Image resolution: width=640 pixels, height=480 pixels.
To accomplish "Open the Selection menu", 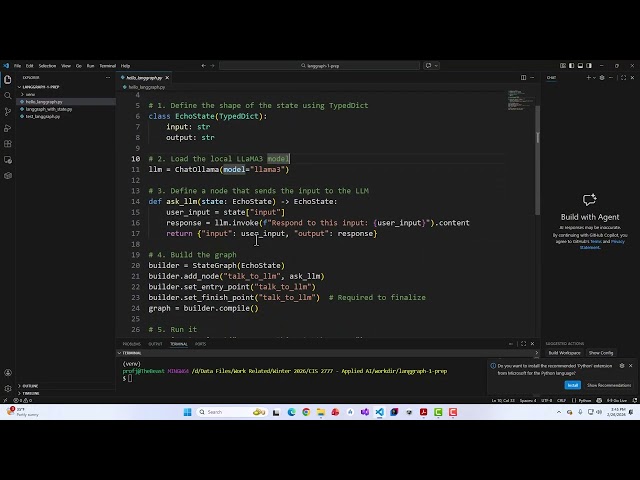I will (47, 66).
